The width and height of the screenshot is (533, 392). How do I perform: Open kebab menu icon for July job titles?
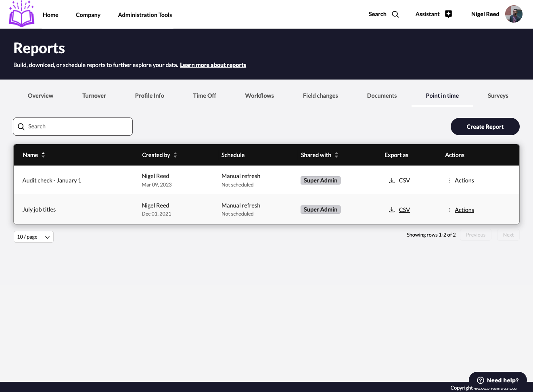[x=449, y=210]
